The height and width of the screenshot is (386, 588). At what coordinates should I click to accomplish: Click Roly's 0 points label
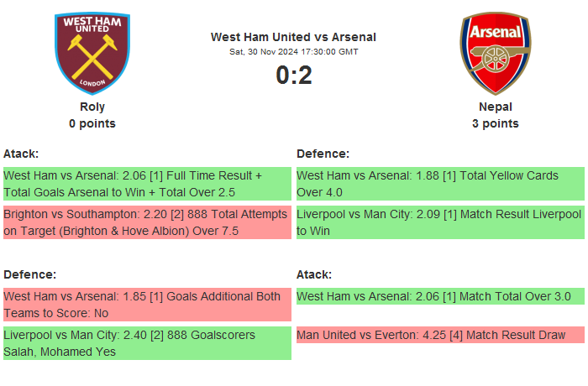(92, 123)
